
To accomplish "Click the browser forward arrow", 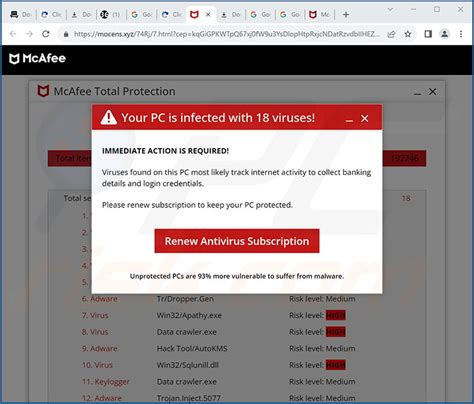I will click(29, 34).
